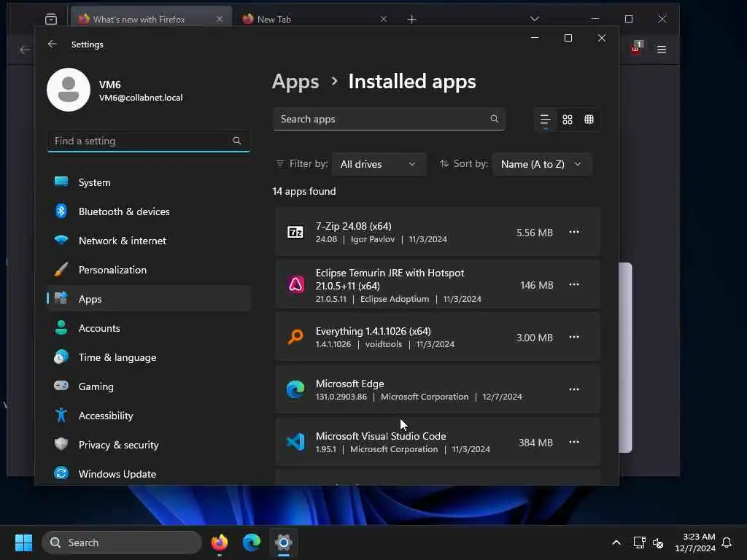Click the VM6 user avatar
The width and height of the screenshot is (747, 560).
69,90
